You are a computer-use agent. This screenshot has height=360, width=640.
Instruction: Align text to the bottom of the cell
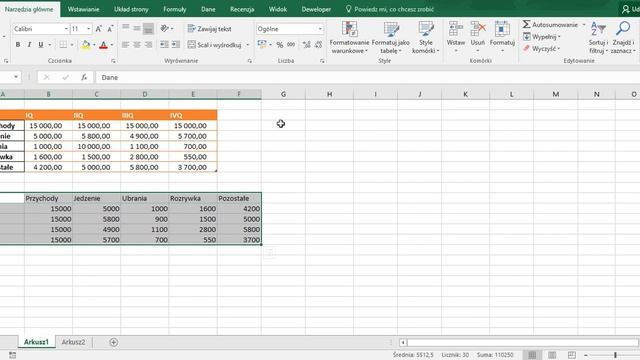[149, 29]
